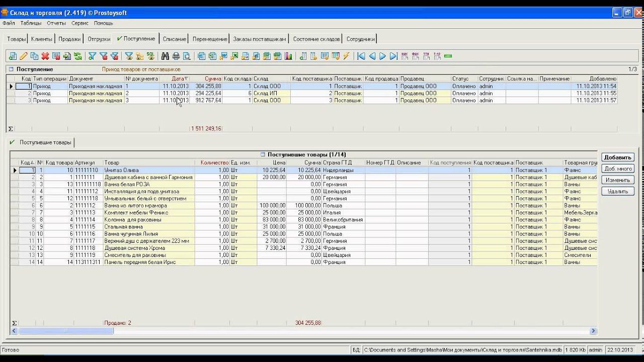
Task: Click the Изменить button
Action: (x=617, y=180)
